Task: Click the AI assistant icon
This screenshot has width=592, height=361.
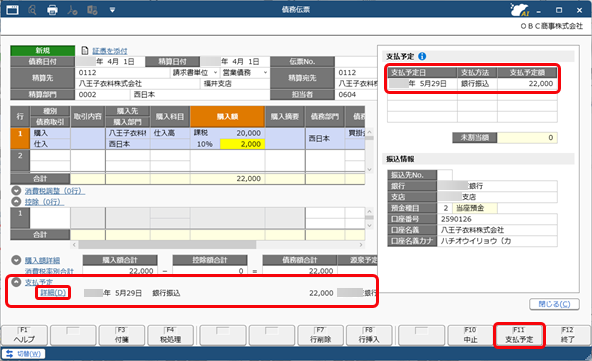Action: tap(519, 10)
